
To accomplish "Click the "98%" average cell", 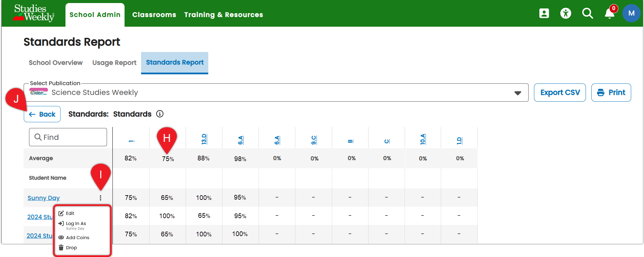I will 240,159.
